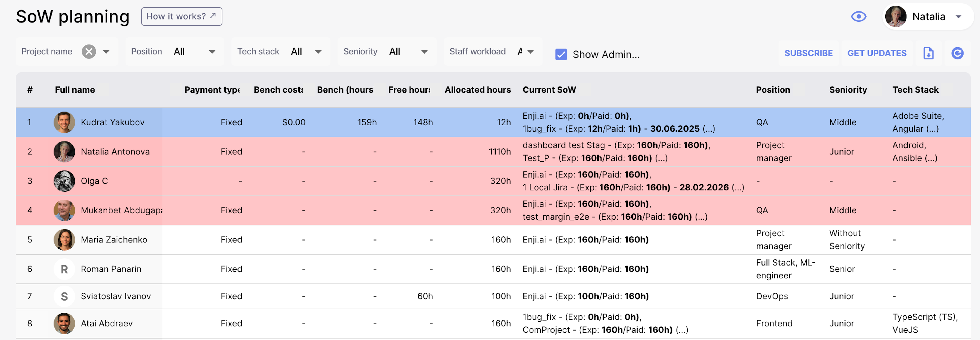The height and width of the screenshot is (340, 980).
Task: Sort by the Free hours column header
Action: tap(409, 90)
